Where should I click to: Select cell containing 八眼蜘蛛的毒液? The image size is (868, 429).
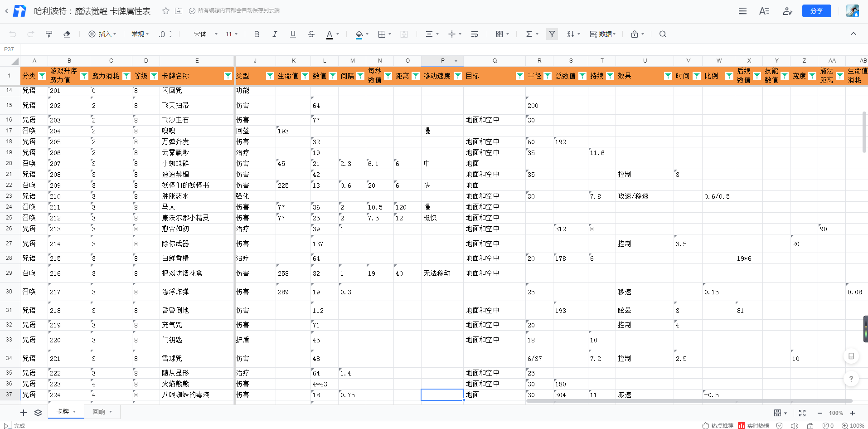coord(196,395)
